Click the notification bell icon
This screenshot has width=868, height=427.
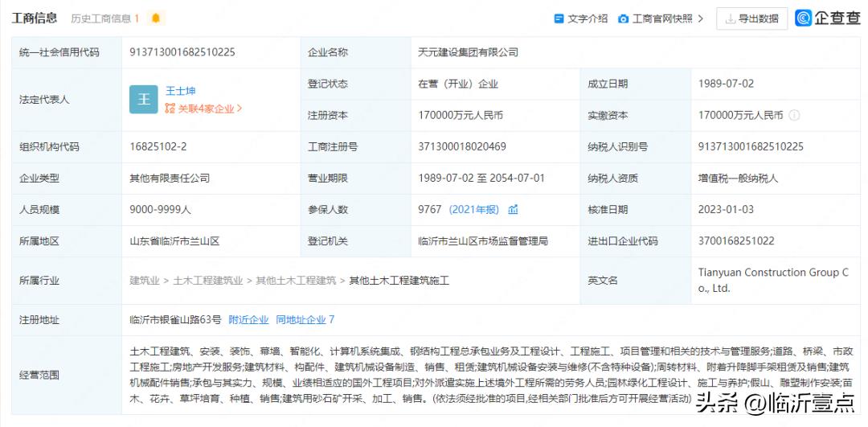click(x=156, y=18)
